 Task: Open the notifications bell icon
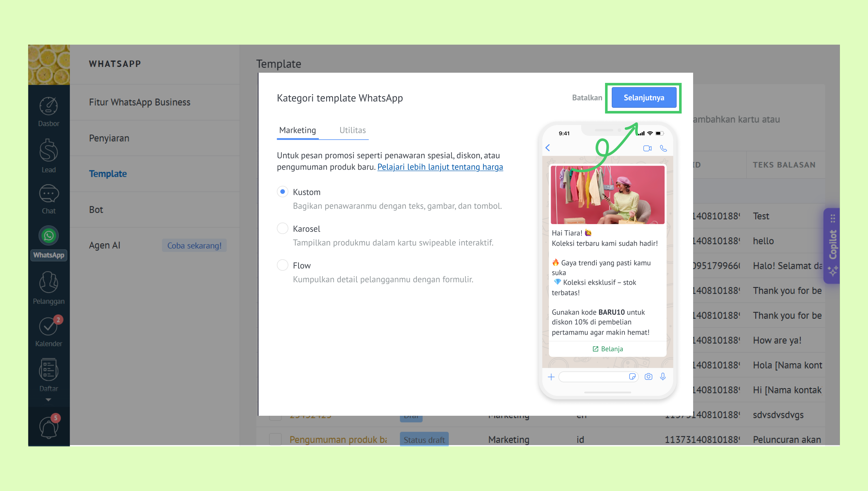click(49, 427)
